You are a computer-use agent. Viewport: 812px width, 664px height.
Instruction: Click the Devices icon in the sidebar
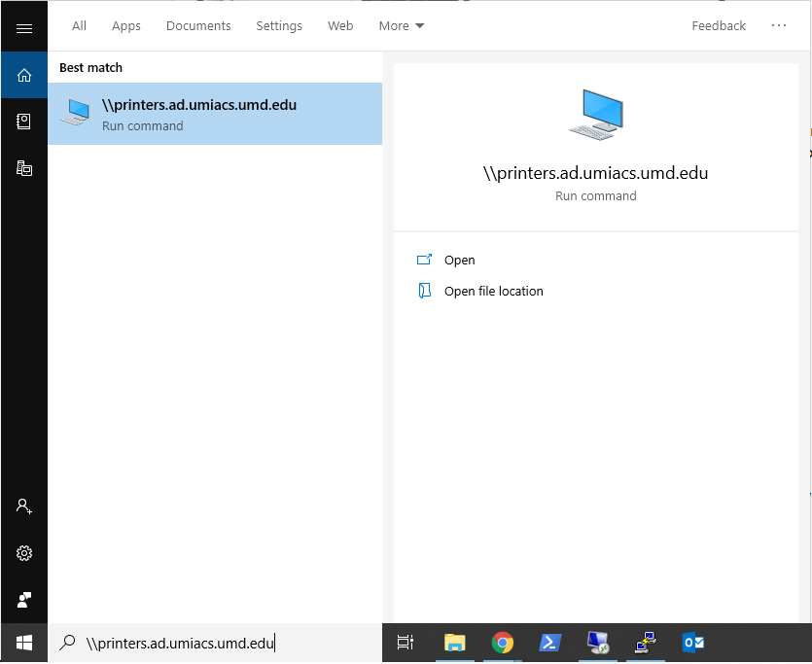click(24, 167)
